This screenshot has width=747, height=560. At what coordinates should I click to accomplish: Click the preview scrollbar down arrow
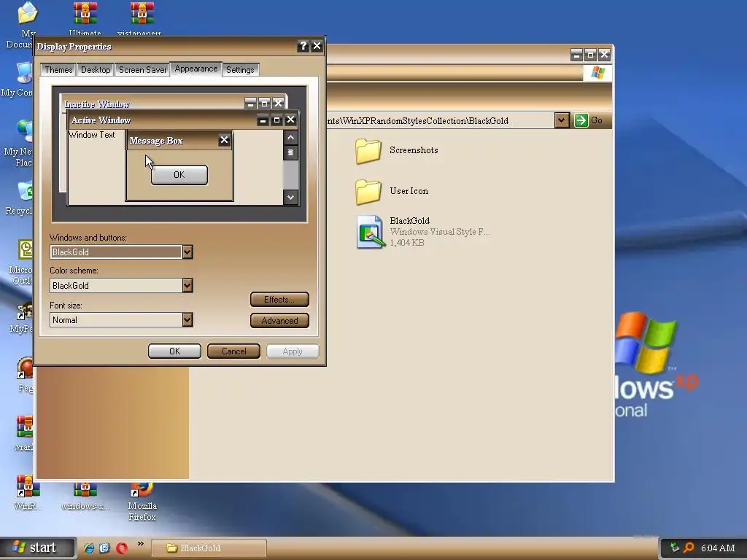click(290, 197)
